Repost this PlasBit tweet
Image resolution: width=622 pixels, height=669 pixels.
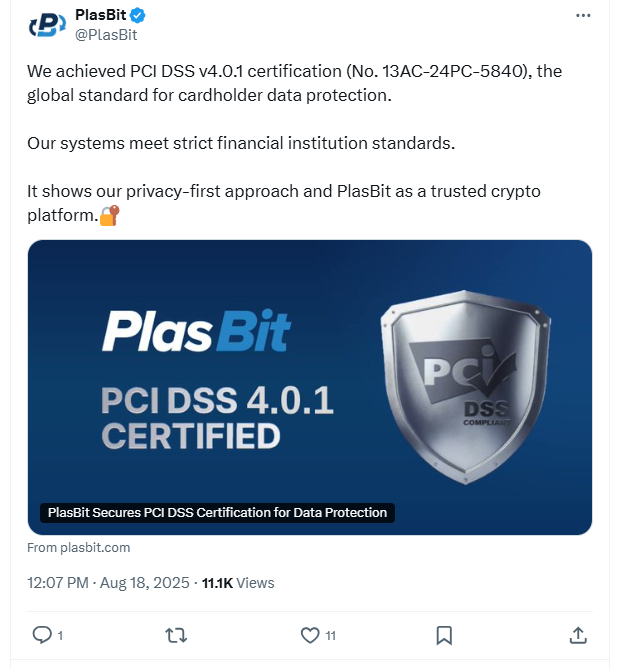click(x=176, y=635)
